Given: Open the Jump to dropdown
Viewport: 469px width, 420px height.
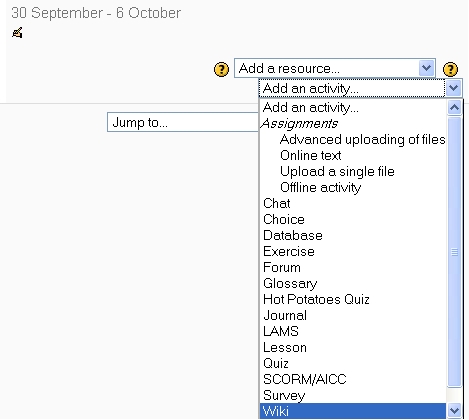Looking at the screenshot, I should [183, 122].
